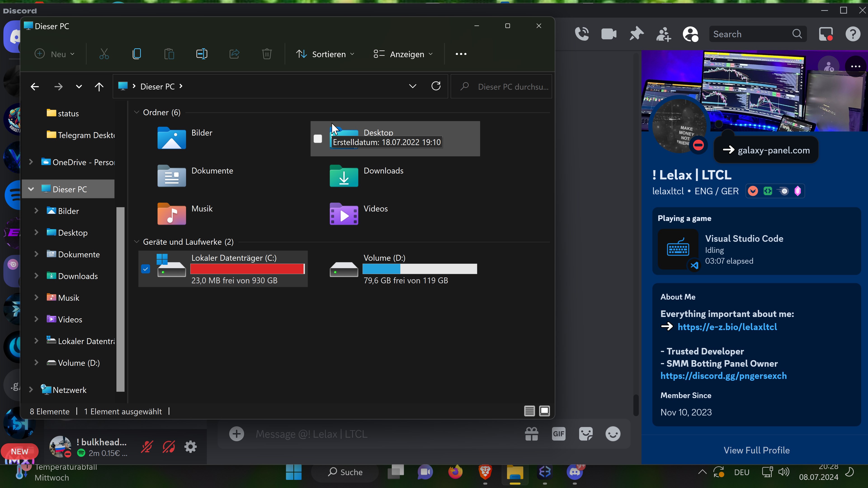Screen dimensions: 868x488
Task: Open pinned messages in Discord
Action: (x=636, y=34)
